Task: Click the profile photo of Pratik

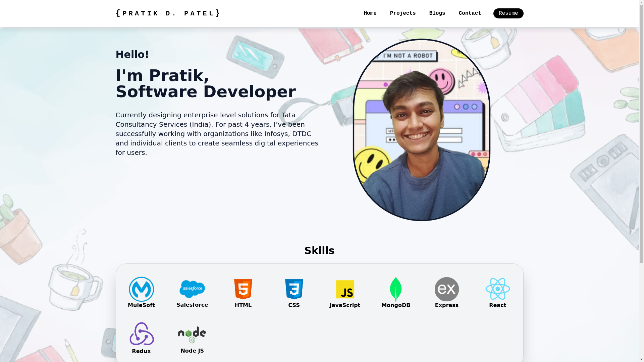Action: 422,130
